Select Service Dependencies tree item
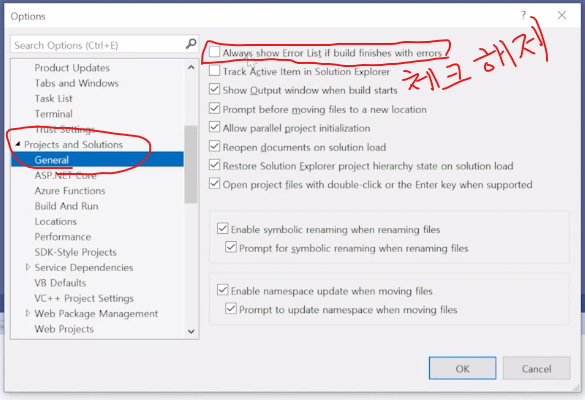The width and height of the screenshot is (585, 400). point(84,268)
